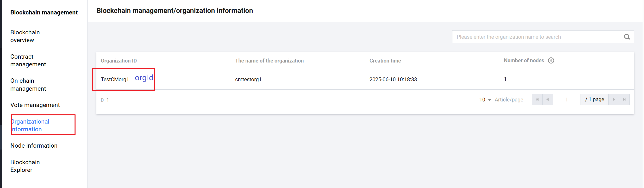Open Vote management section
The width and height of the screenshot is (644, 188).
pyautogui.click(x=35, y=105)
